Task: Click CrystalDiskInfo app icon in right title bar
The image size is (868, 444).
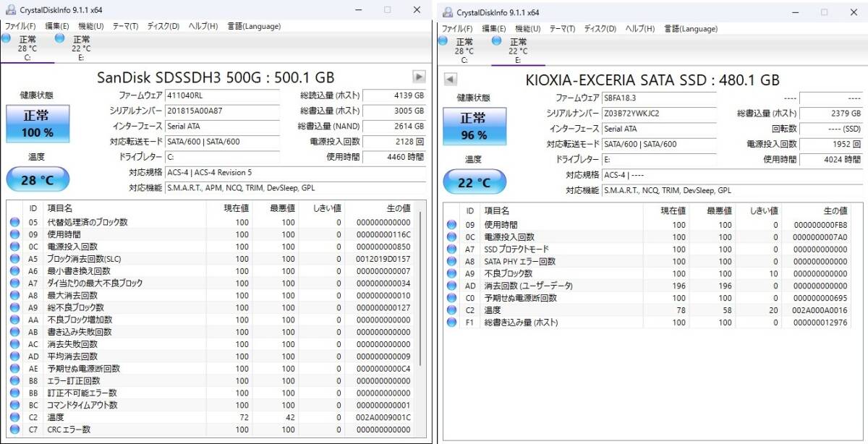Action: [447, 12]
